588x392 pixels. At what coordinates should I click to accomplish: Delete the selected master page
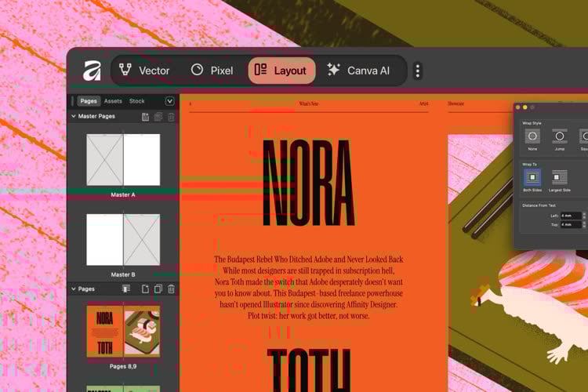tap(171, 117)
